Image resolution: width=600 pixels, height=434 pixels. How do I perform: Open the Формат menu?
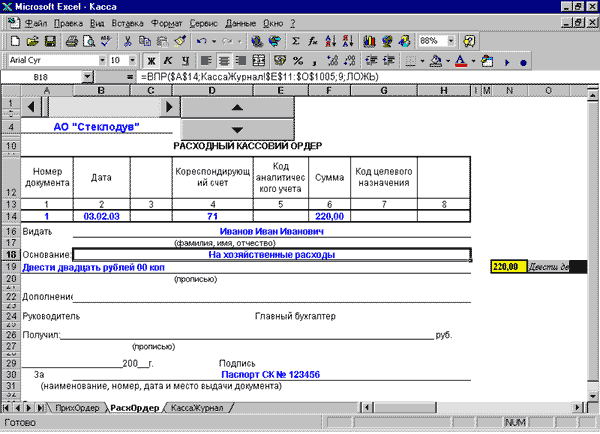166,23
